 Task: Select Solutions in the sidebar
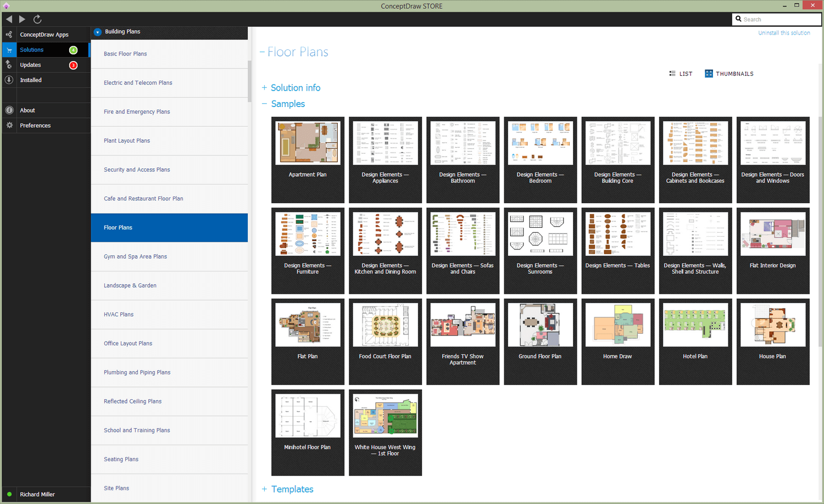coord(32,50)
